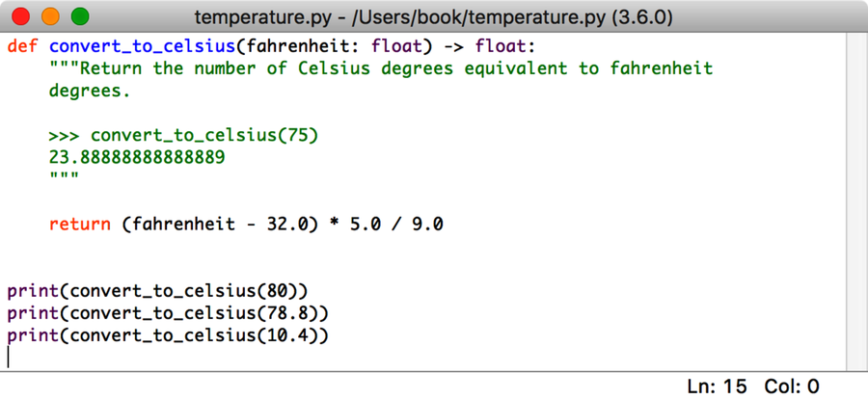868x399 pixels.
Task: Click the print(convert_to_celsius(78.8)) line
Action: 168,313
